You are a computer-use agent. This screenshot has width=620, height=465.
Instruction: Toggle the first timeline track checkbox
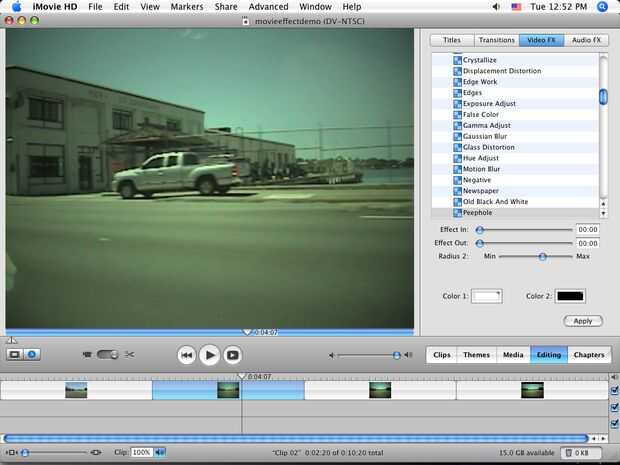pos(613,391)
